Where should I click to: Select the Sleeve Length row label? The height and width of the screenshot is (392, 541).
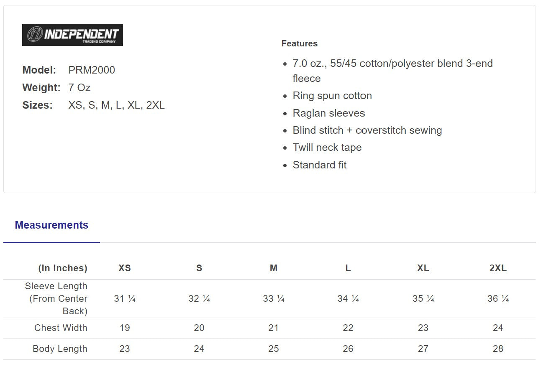tap(57, 299)
